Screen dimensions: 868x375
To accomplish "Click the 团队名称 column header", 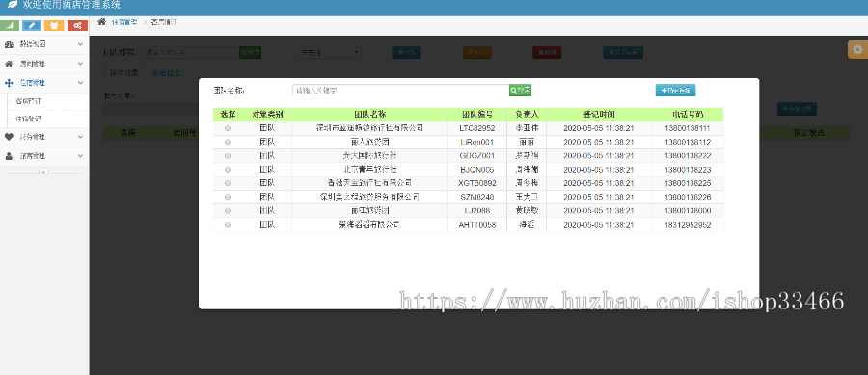I will (369, 115).
